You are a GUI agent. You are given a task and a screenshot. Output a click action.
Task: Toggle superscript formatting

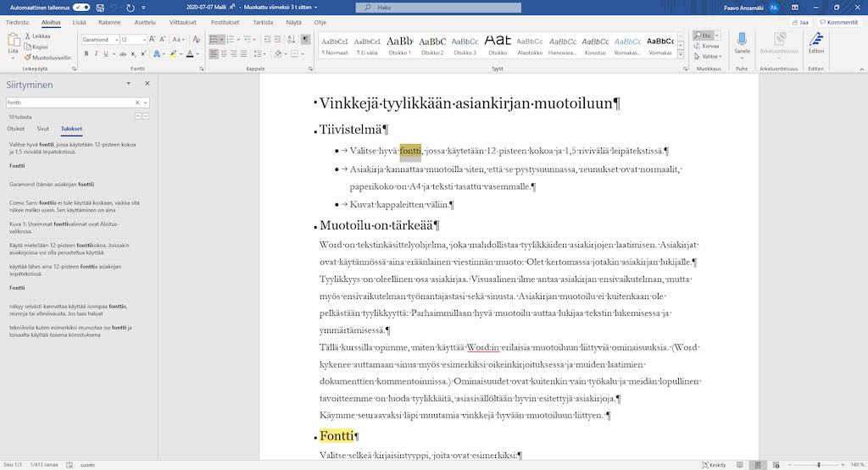(142, 53)
